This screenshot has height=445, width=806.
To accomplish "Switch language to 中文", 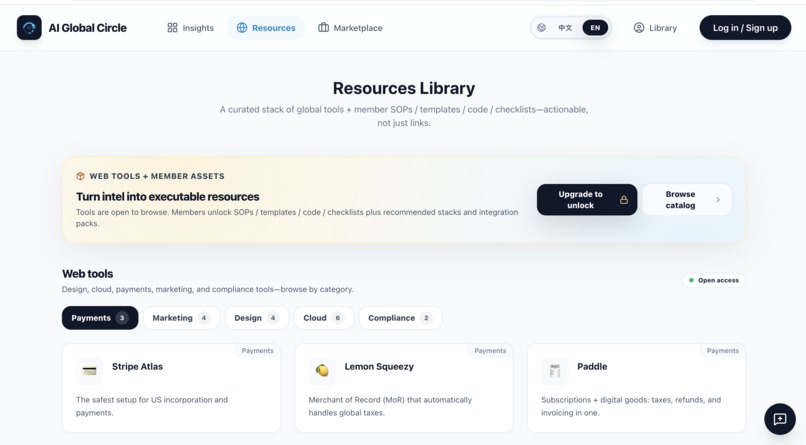I will point(565,28).
